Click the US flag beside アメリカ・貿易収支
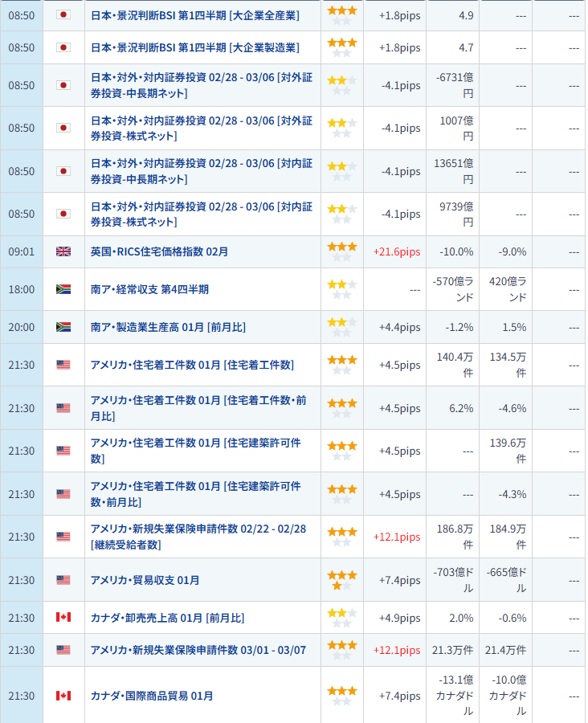Screen dimensions: 588x723 (63, 580)
